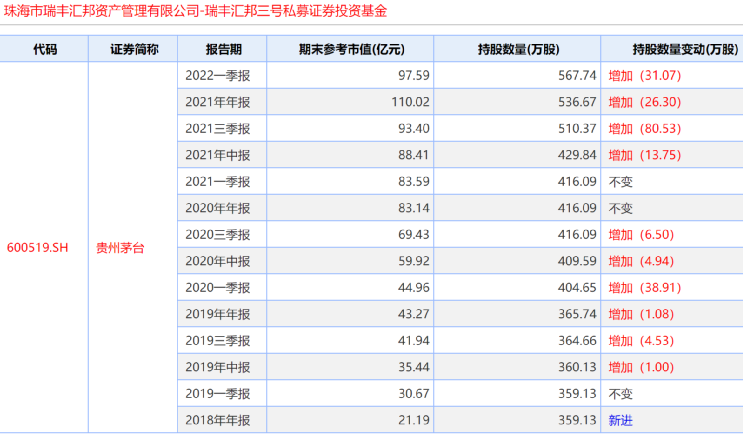Click the blue 新进 status in 2018年年报 row
This screenshot has width=743, height=434.
click(x=620, y=420)
